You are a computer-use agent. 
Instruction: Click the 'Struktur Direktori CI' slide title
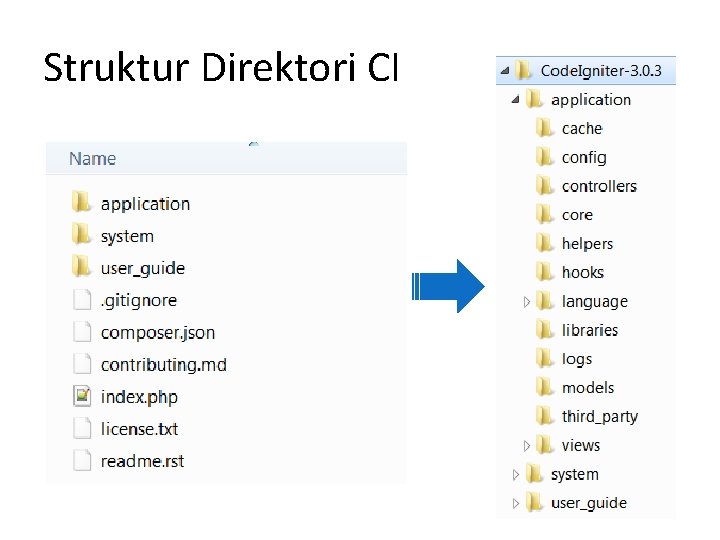pos(220,68)
